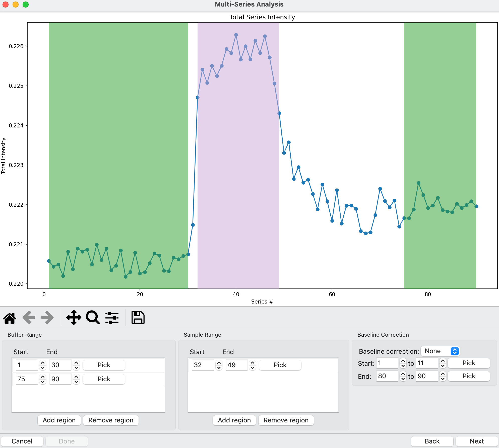Click the back arrow in plot toolbar

29,318
